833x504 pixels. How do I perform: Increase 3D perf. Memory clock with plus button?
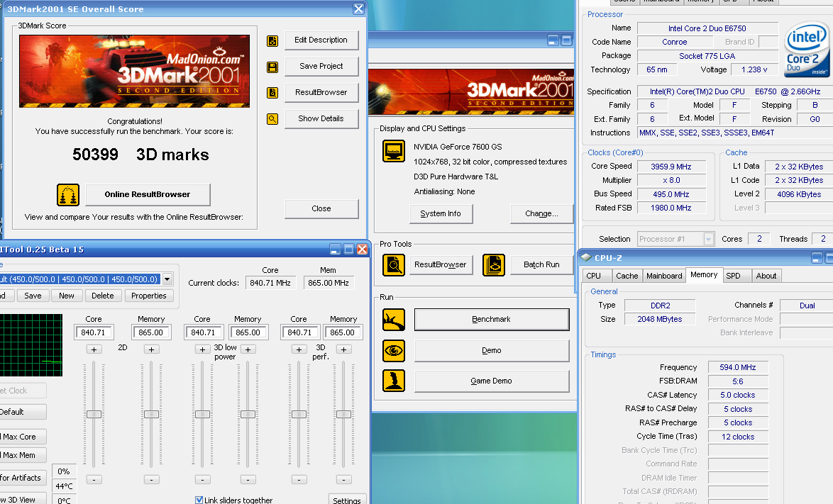[343, 349]
